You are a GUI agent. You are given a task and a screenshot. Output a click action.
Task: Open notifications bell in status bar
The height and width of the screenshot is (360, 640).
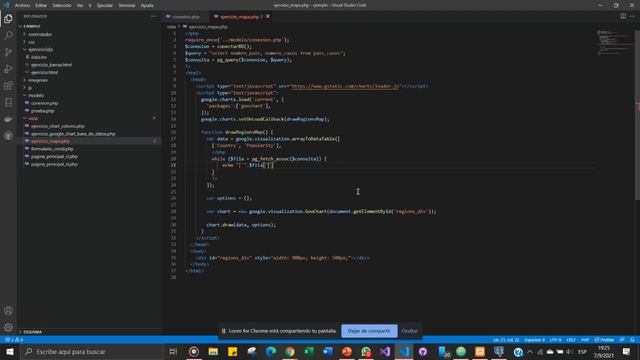point(632,340)
